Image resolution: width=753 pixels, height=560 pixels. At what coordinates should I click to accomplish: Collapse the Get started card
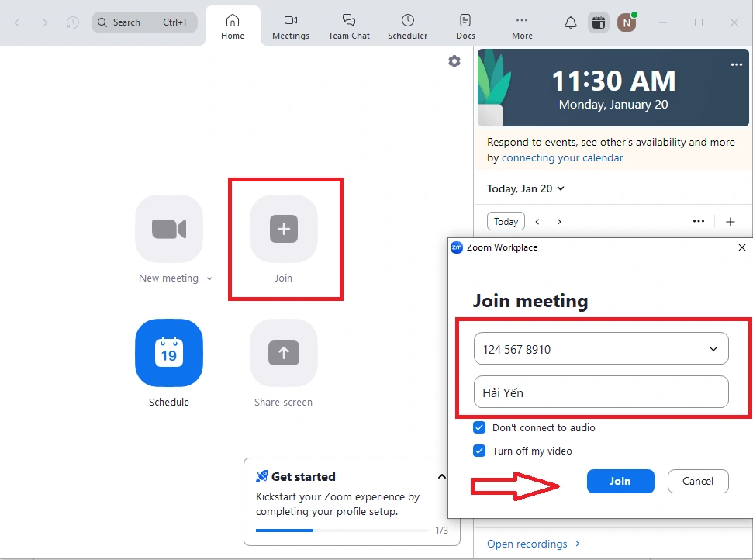442,476
